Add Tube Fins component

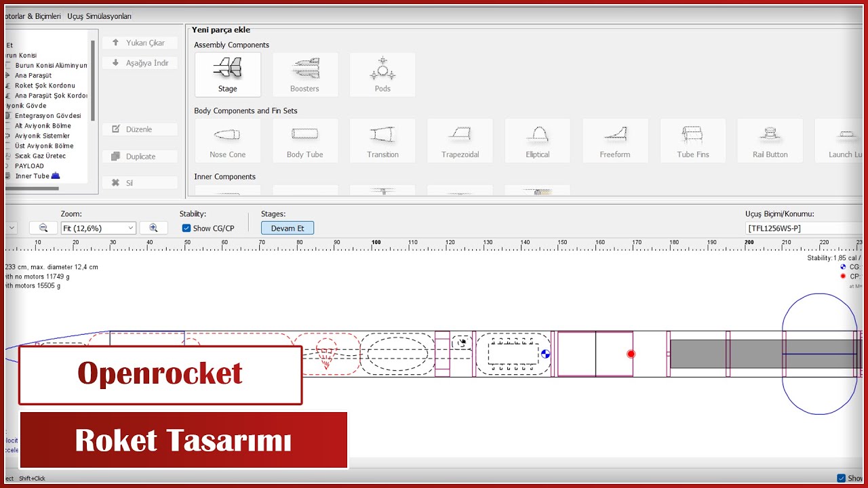click(x=692, y=141)
